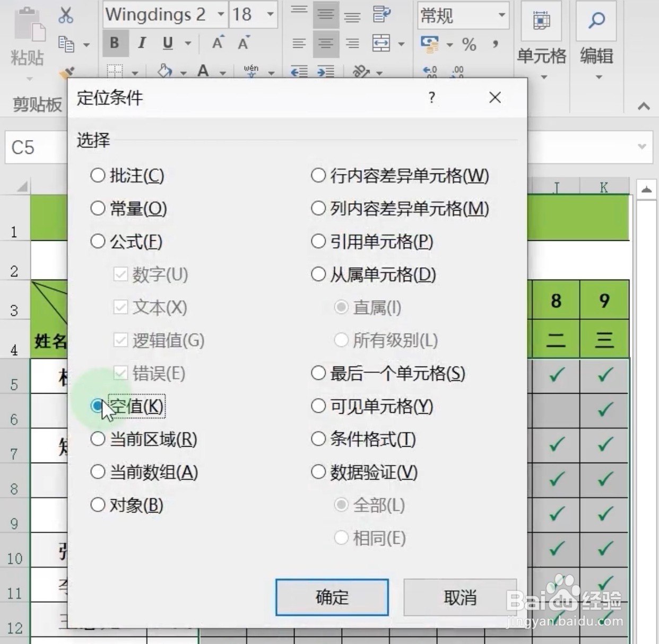Screen dimensions: 659x644
Task: Select the Increase Indent icon
Action: (325, 72)
